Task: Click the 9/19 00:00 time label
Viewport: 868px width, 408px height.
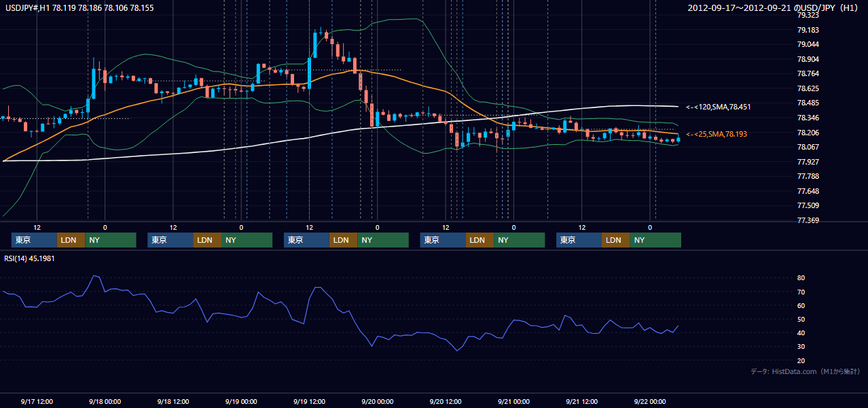Action: [x=241, y=401]
